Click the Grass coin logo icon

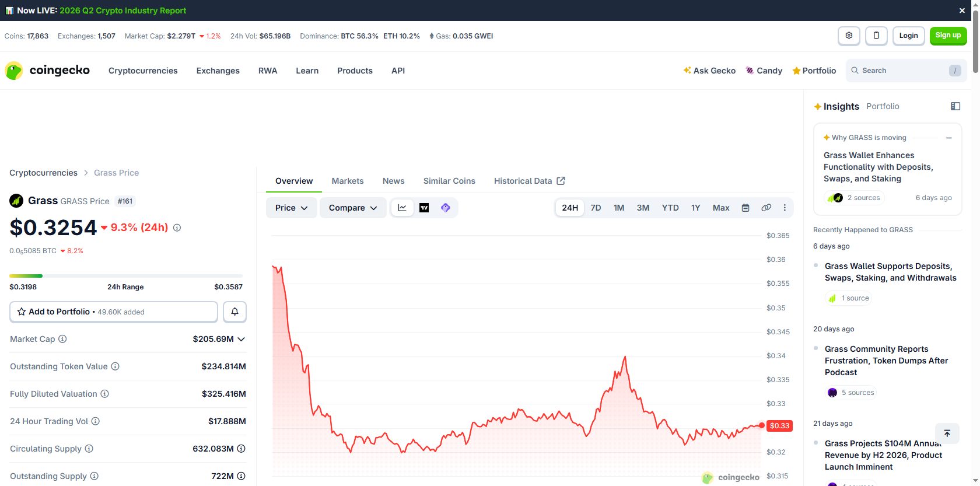pos(16,201)
